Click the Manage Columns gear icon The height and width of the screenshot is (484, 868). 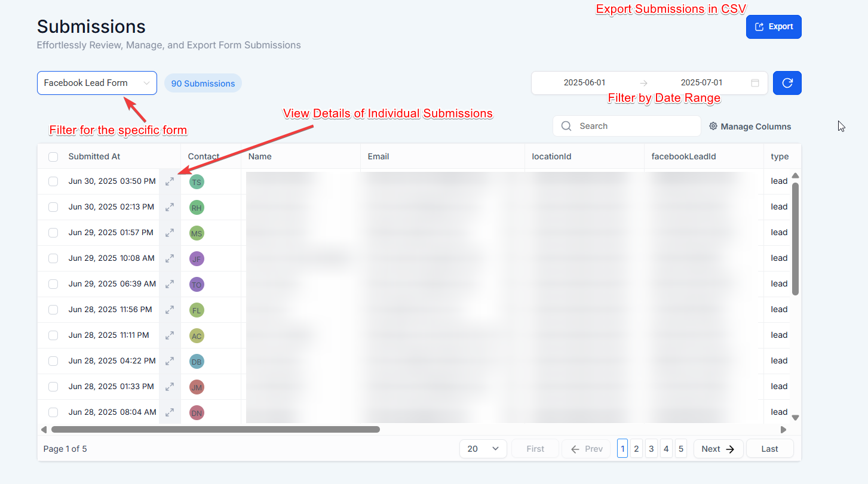(x=713, y=127)
